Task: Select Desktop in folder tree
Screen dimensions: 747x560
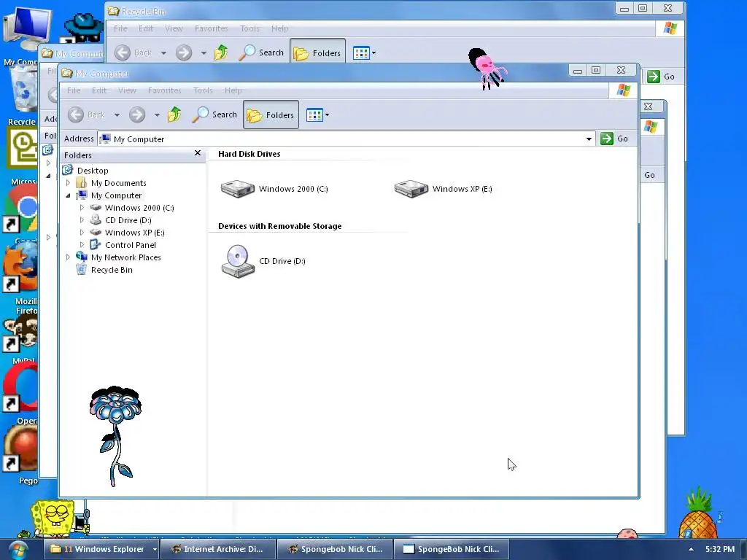Action: [93, 171]
